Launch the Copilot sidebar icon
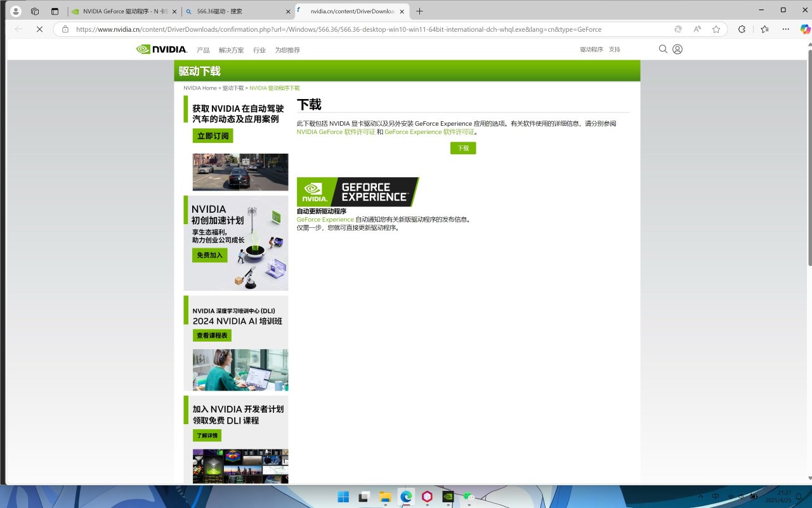This screenshot has width=812, height=508. coord(805,29)
